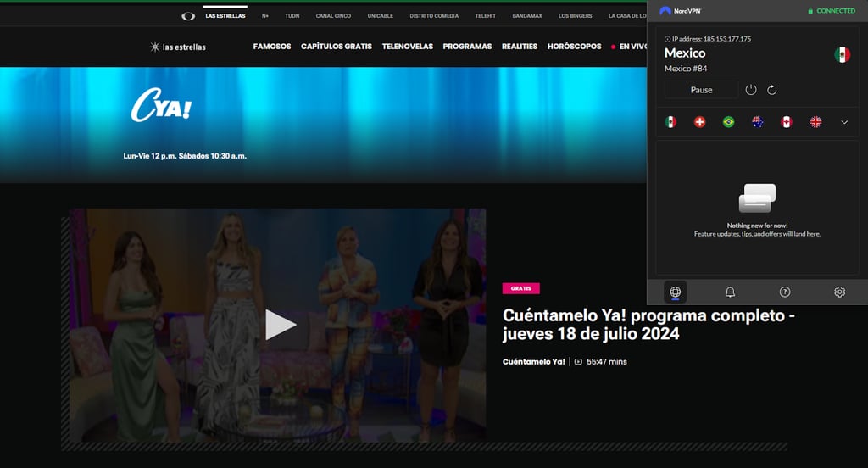Switch to the CANAL CINCO channel tab
The height and width of the screenshot is (468, 868).
[333, 16]
